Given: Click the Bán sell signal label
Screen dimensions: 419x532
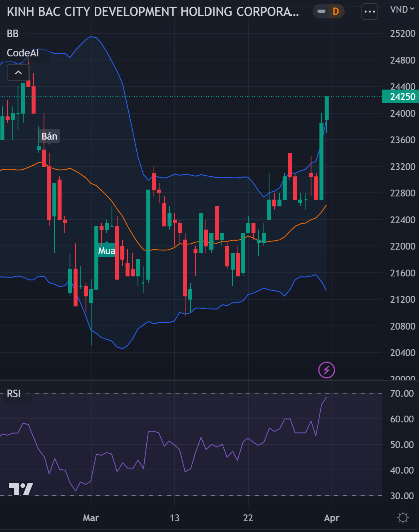Looking at the screenshot, I should 50,136.
